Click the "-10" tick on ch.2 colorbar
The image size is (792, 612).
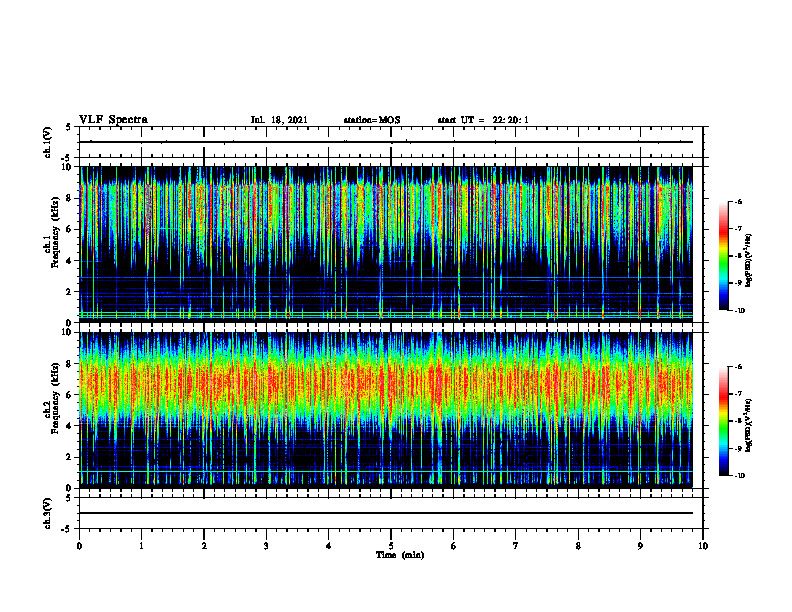click(x=739, y=476)
